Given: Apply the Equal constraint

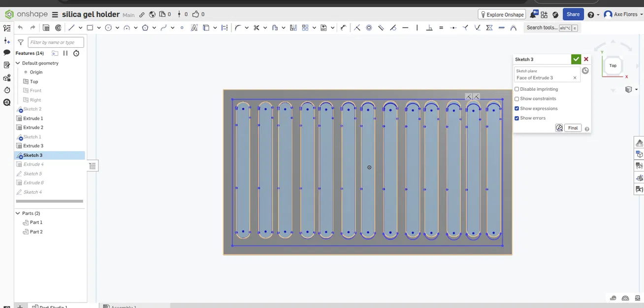Looking at the screenshot, I should pos(441,28).
